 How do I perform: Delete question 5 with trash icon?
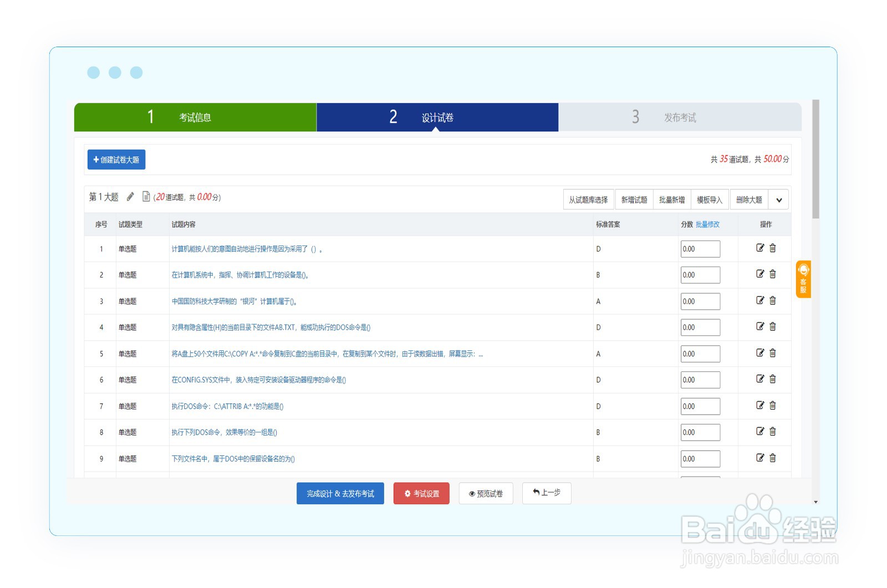[772, 352]
